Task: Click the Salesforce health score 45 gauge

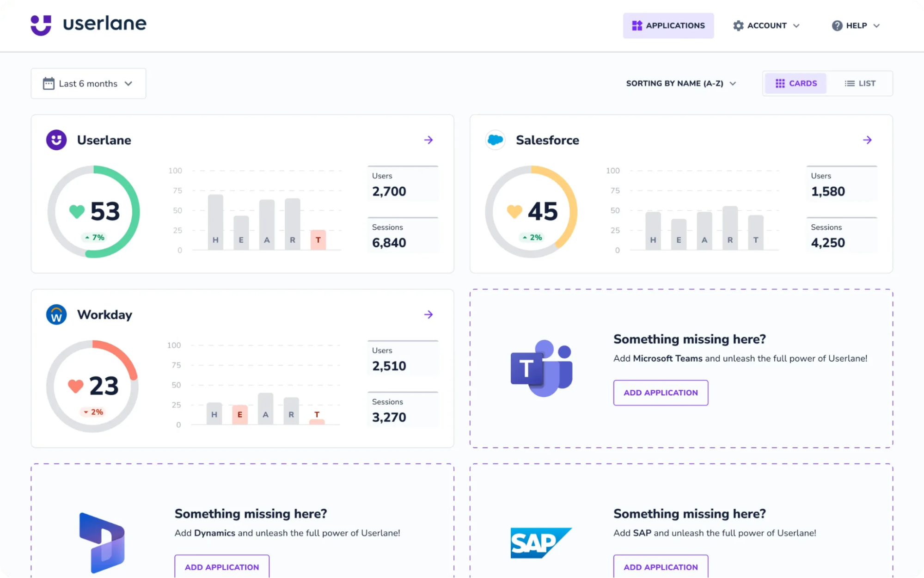Action: (x=532, y=212)
